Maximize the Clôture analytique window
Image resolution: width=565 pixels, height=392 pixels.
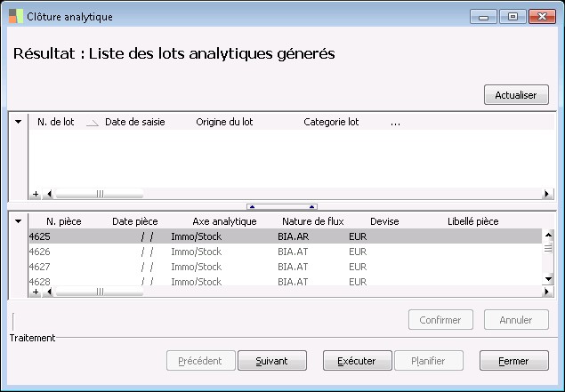tap(513, 17)
